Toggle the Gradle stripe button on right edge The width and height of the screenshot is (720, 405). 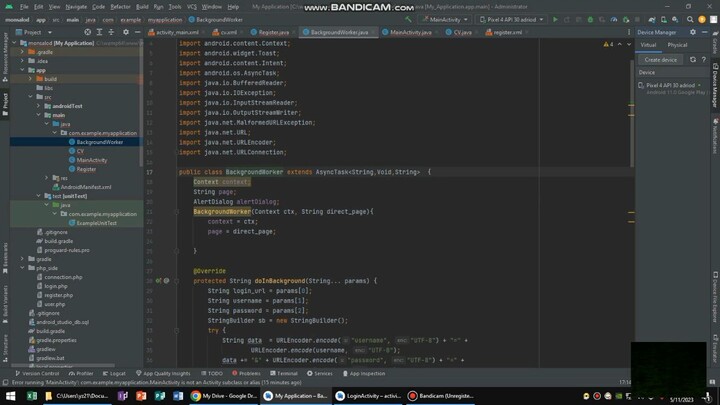(715, 42)
